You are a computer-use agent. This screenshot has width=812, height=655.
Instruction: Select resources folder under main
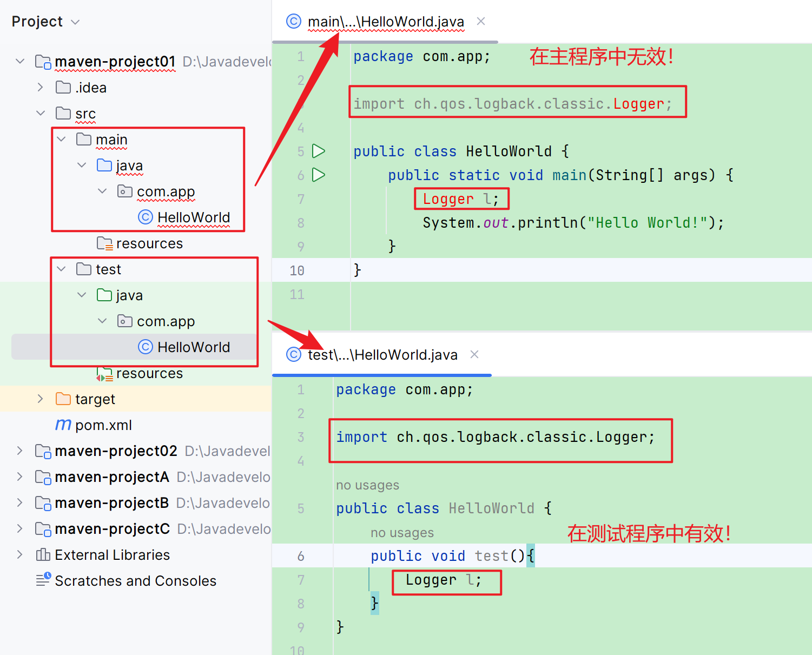[149, 243]
